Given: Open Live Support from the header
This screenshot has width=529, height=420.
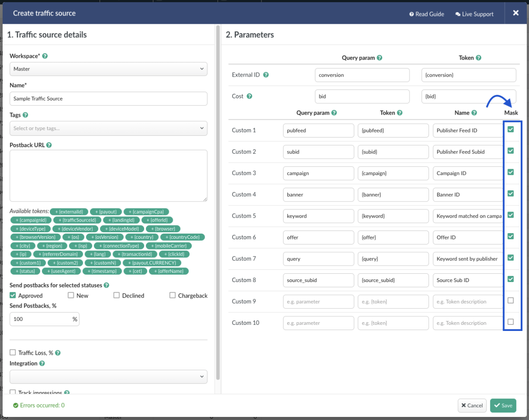Looking at the screenshot, I should click(474, 14).
